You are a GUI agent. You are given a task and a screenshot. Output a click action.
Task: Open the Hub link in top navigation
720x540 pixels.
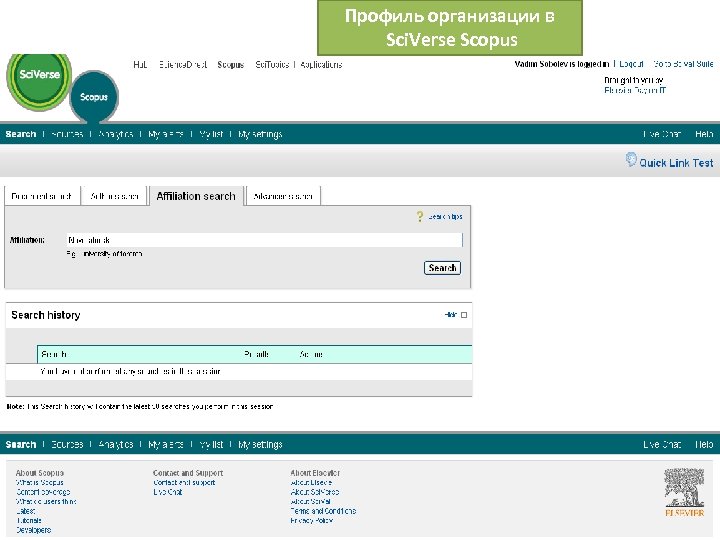(x=140, y=65)
